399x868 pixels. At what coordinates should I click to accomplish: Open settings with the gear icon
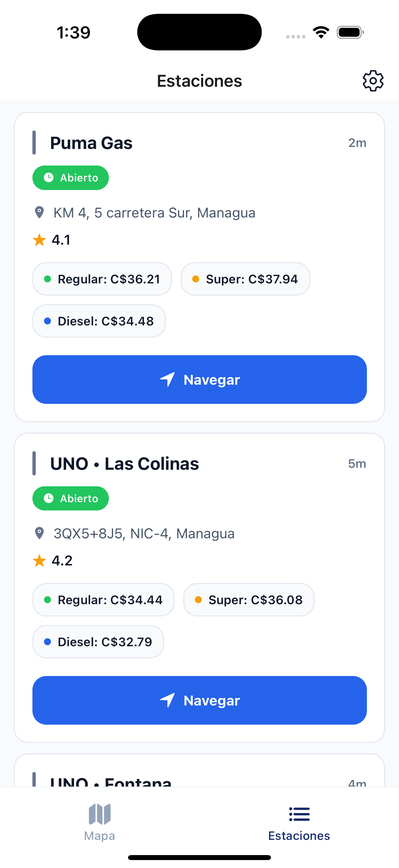click(373, 81)
